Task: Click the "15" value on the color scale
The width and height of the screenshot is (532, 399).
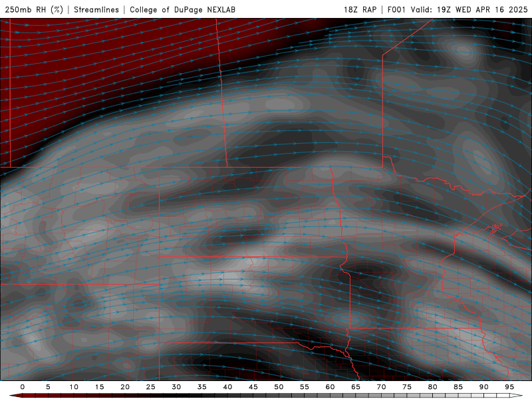Action: 99,387
